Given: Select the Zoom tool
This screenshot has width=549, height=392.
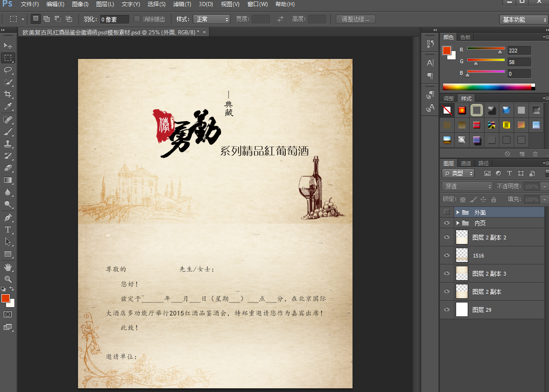Looking at the screenshot, I should click(x=8, y=279).
